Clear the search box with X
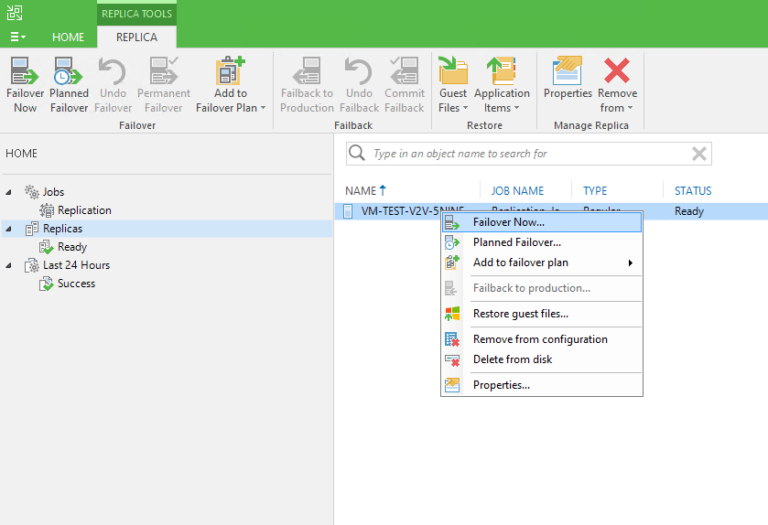The image size is (768, 525). (699, 154)
